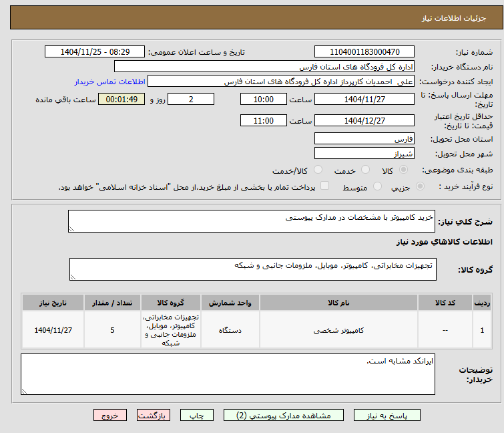Screen dimensions: 504x433
Task: Click the گروه کالا table column header
Action: (171, 303)
